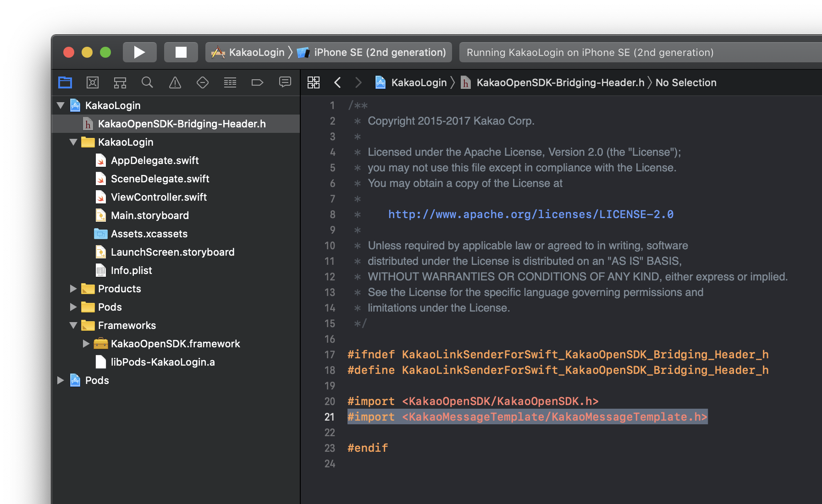
Task: Click the #endif directive
Action: tap(368, 448)
